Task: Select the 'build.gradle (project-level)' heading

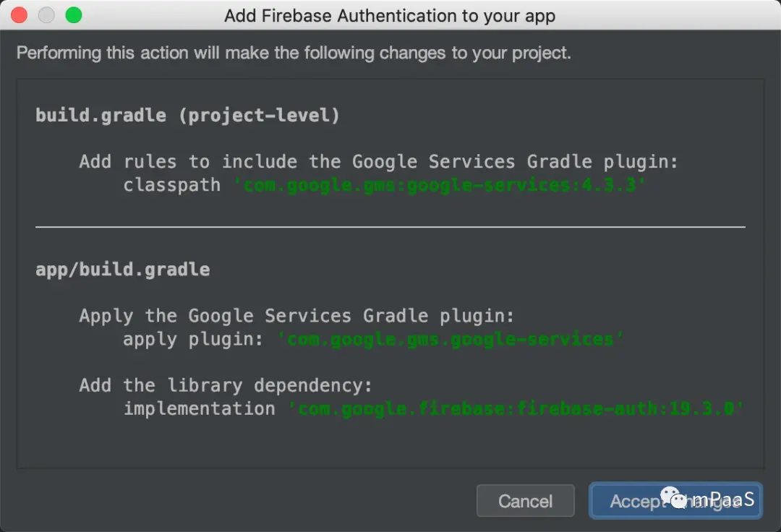Action: click(x=187, y=116)
